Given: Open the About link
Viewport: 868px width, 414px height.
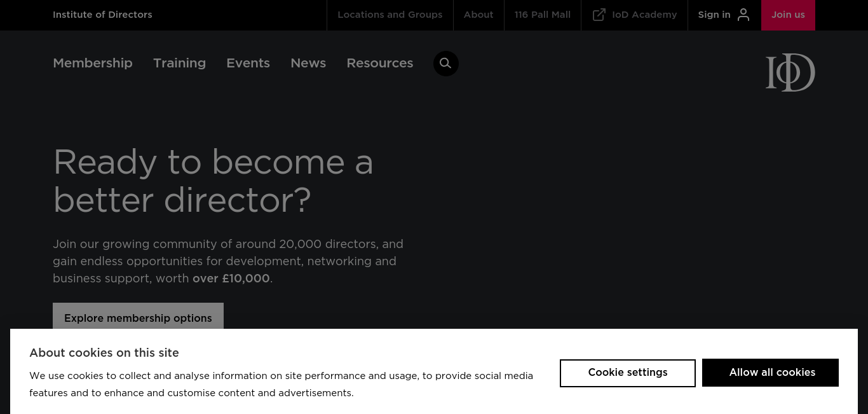Looking at the screenshot, I should [x=478, y=15].
